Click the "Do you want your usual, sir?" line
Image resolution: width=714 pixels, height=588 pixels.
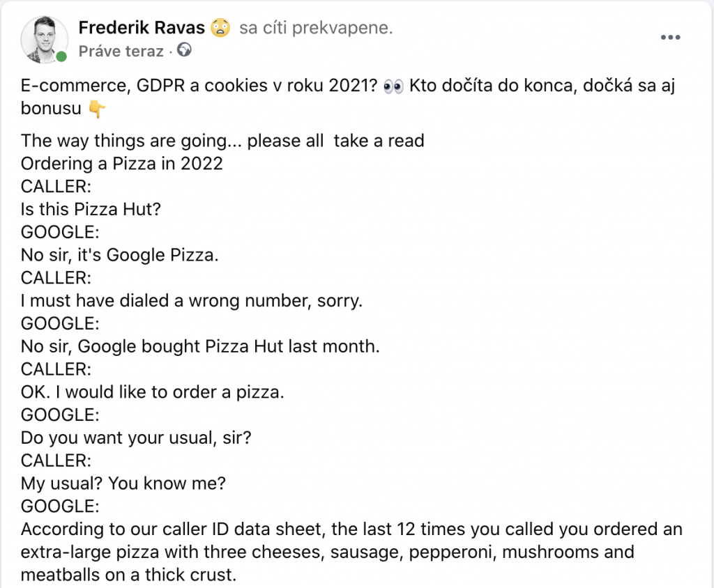[136, 438]
